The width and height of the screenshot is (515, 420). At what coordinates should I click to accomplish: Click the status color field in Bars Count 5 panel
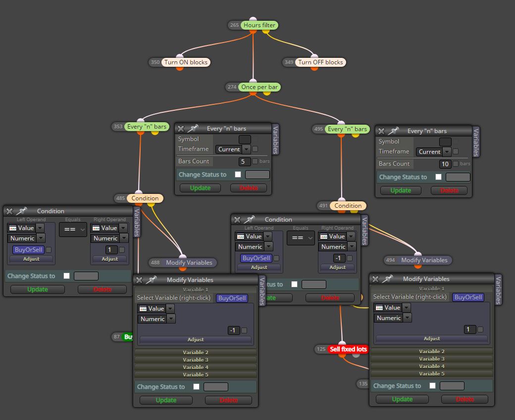(x=257, y=175)
